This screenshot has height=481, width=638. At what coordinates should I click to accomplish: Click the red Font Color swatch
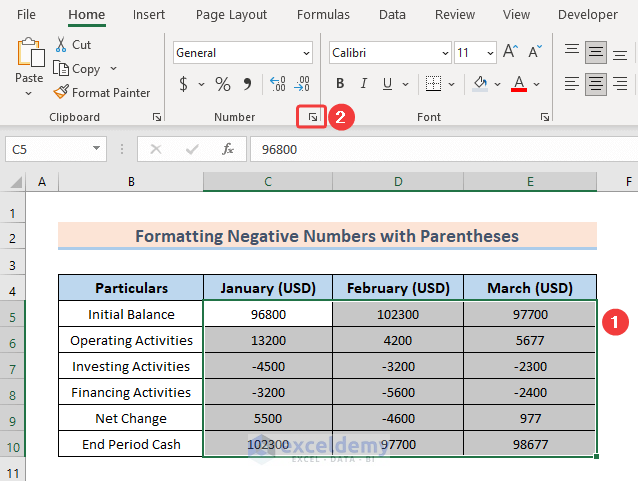tap(519, 84)
